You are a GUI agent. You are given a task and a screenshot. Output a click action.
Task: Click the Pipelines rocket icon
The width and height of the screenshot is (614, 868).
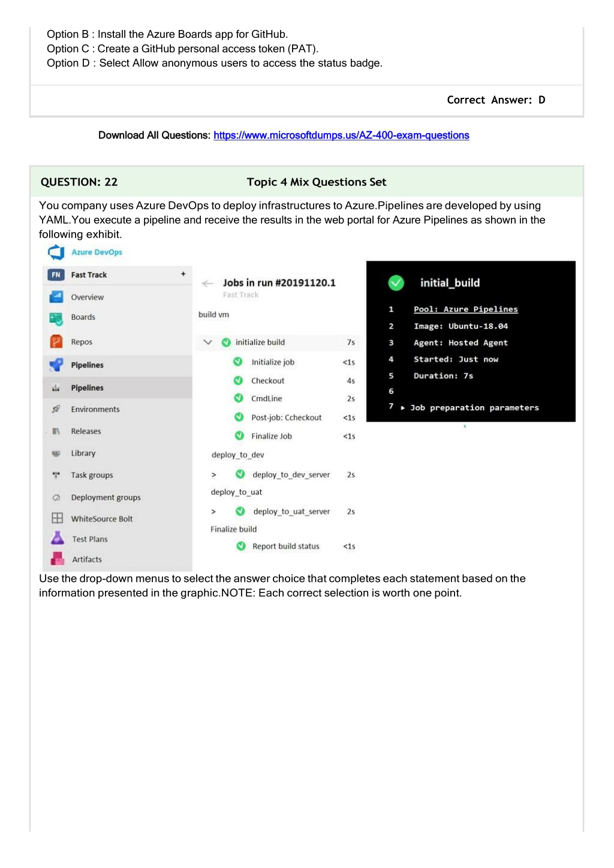56,365
